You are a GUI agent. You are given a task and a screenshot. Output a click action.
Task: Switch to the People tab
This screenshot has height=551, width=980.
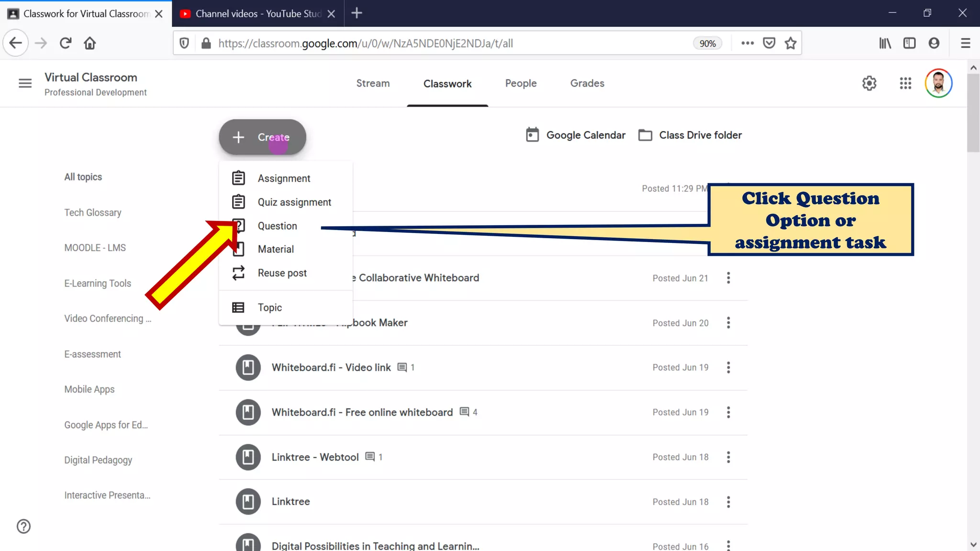tap(521, 83)
